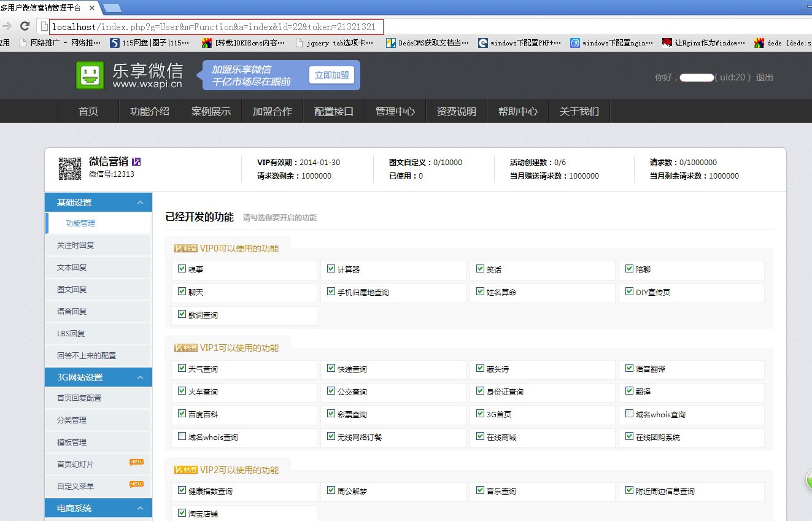Open 功能介绍 in the navigation bar
This screenshot has width=812, height=521.
[150, 111]
